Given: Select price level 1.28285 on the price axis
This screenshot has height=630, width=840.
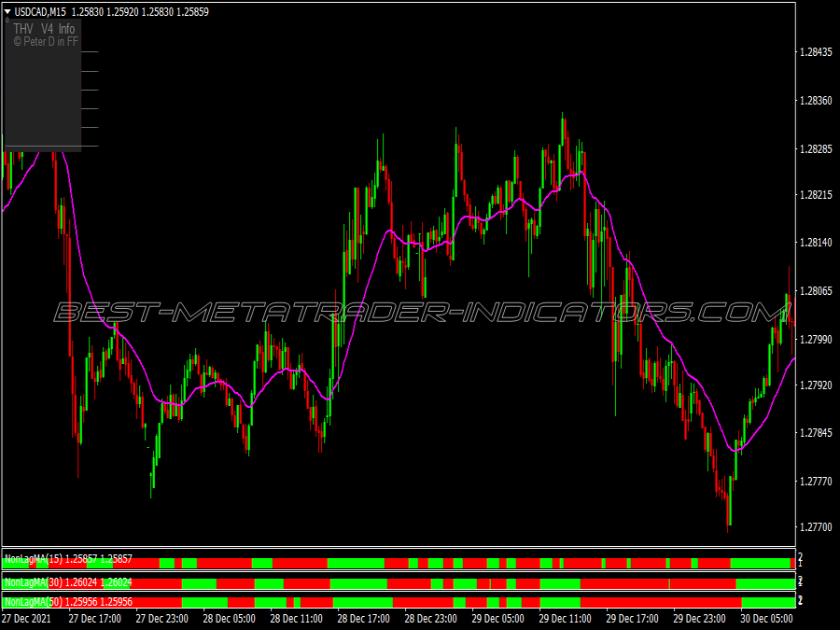Looking at the screenshot, I should (x=816, y=149).
